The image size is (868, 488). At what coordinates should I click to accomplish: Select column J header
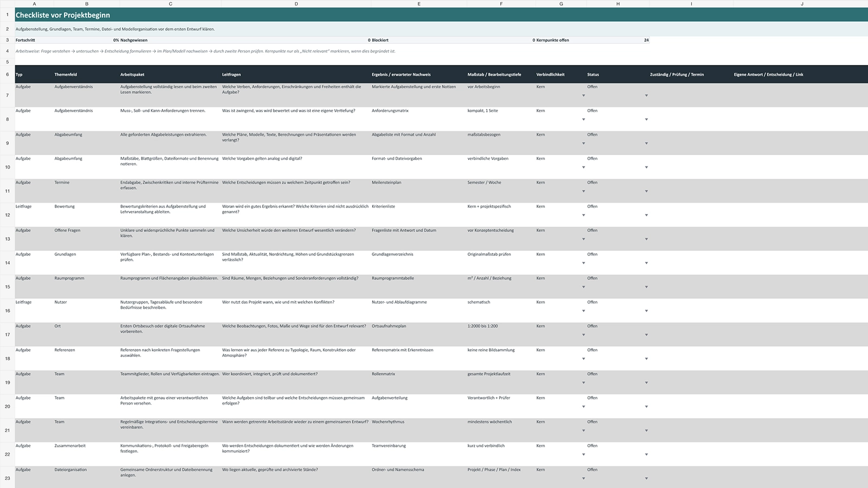[x=802, y=4]
